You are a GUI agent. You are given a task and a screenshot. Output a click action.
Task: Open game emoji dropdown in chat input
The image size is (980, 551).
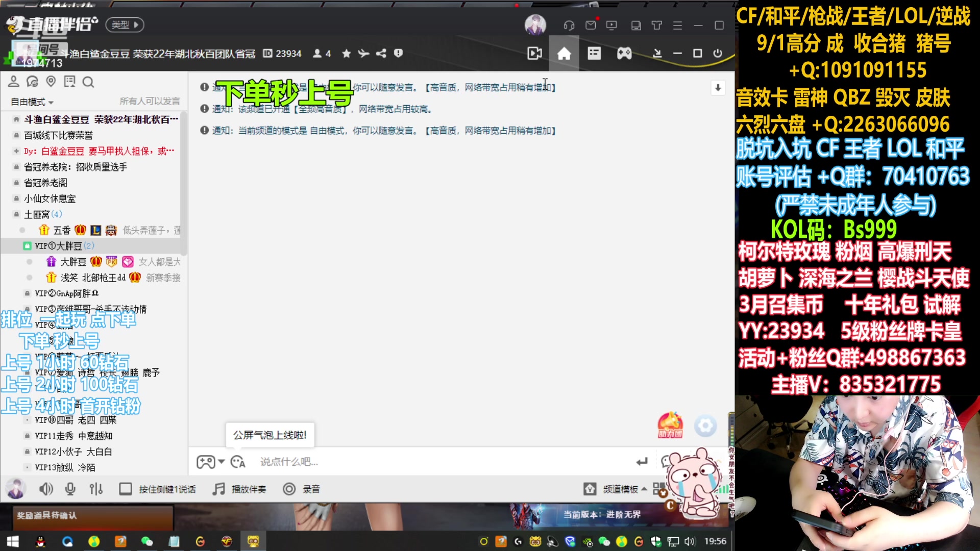210,462
